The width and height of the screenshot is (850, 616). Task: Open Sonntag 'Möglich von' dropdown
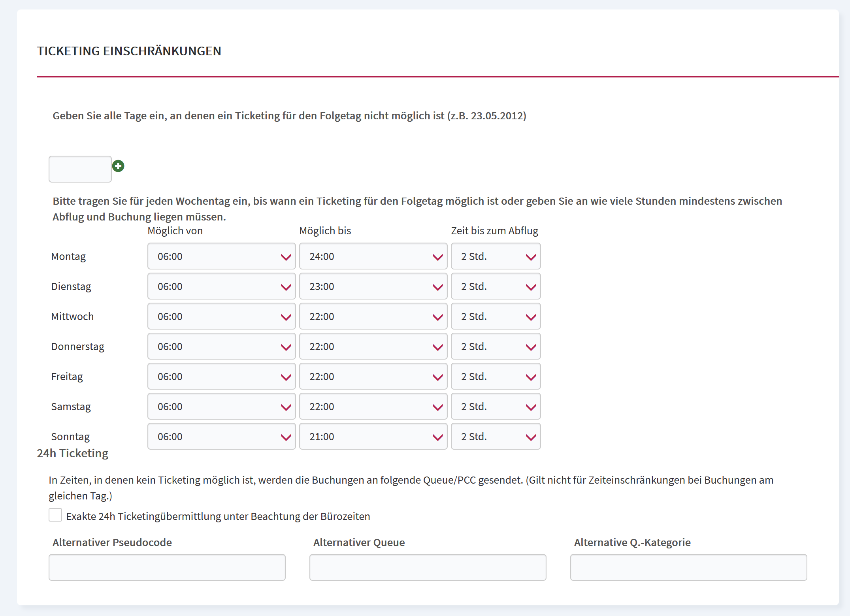(x=222, y=437)
